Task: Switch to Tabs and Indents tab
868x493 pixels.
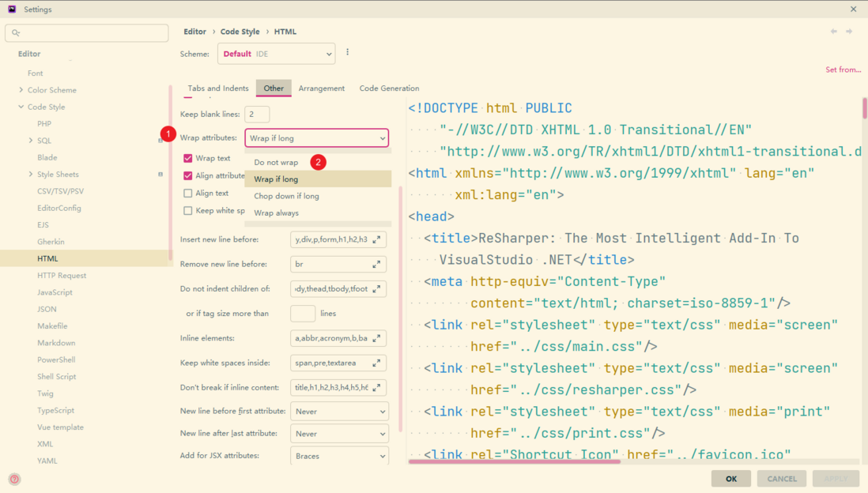Action: click(x=218, y=88)
